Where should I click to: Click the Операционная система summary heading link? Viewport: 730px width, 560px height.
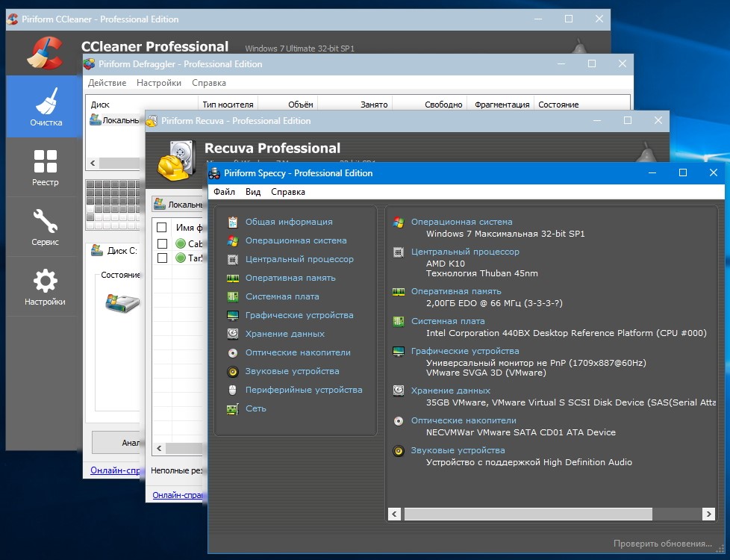461,222
